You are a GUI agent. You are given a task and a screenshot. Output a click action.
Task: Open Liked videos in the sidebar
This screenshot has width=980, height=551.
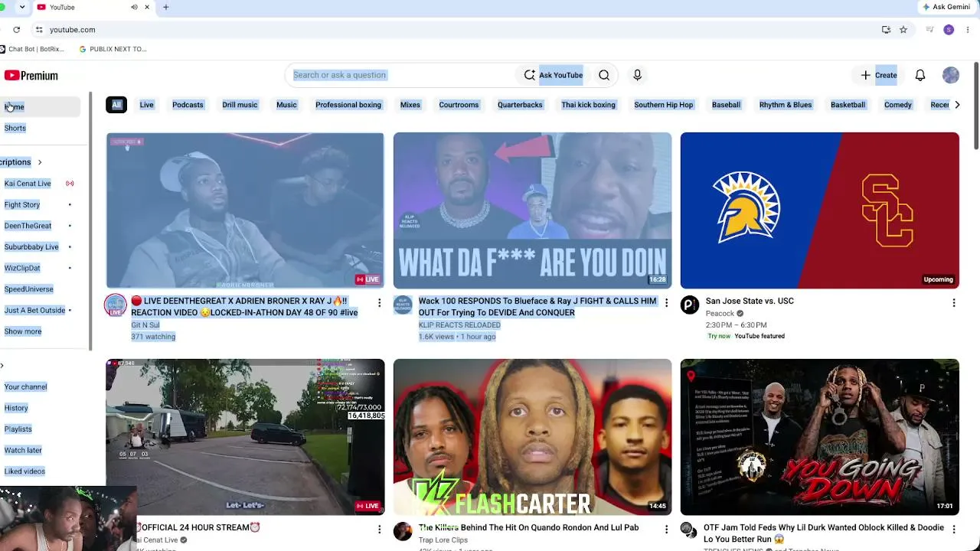[24, 471]
